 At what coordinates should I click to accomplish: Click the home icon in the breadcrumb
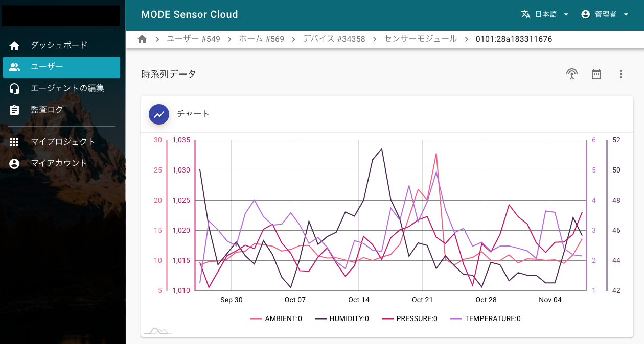click(x=142, y=39)
